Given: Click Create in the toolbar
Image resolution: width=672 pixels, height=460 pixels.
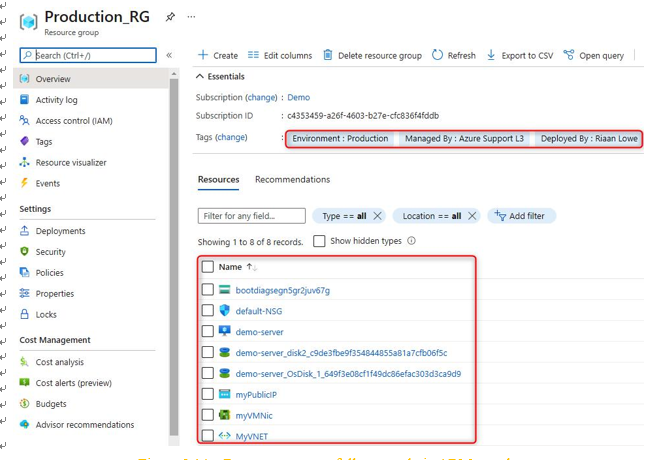Looking at the screenshot, I should tap(218, 55).
